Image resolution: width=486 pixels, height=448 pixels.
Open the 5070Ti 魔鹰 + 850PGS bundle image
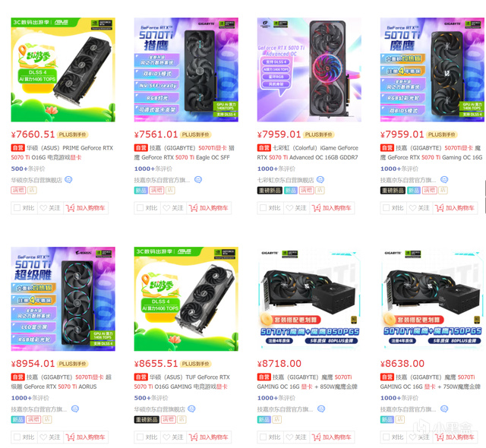pos(309,299)
